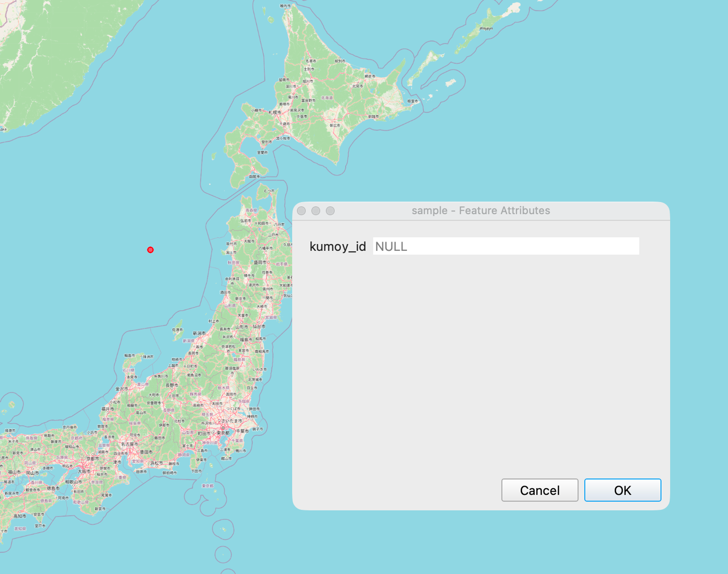Click the 高知市 label on the map

click(x=20, y=516)
